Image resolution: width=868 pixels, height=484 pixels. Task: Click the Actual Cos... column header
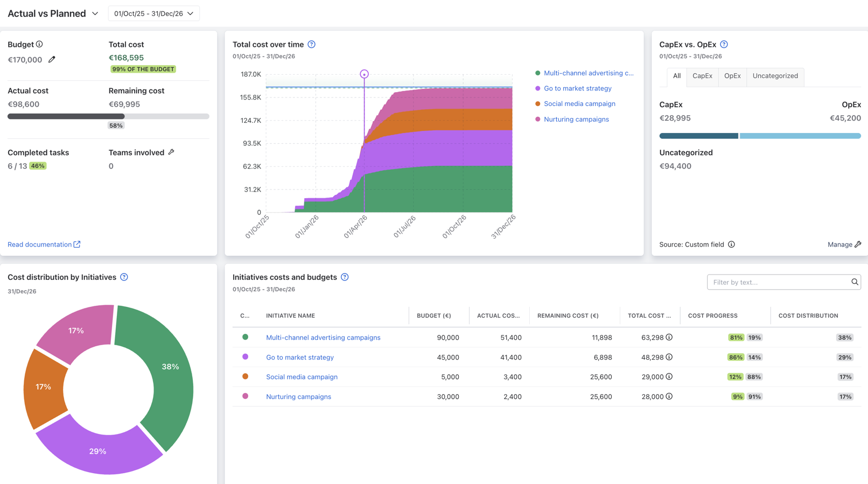click(x=499, y=316)
